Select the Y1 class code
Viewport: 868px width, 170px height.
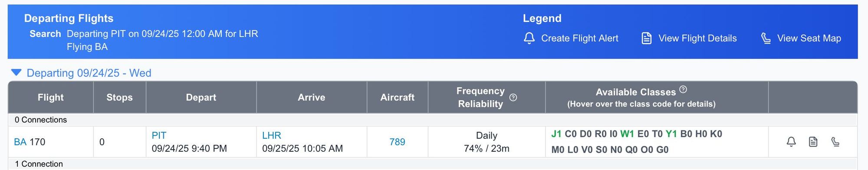click(x=671, y=134)
